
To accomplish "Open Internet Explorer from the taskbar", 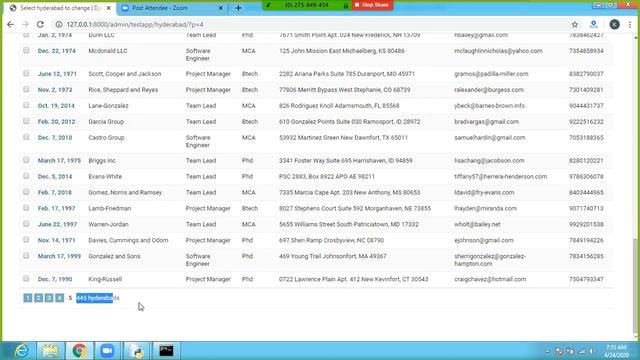I will tap(21, 351).
